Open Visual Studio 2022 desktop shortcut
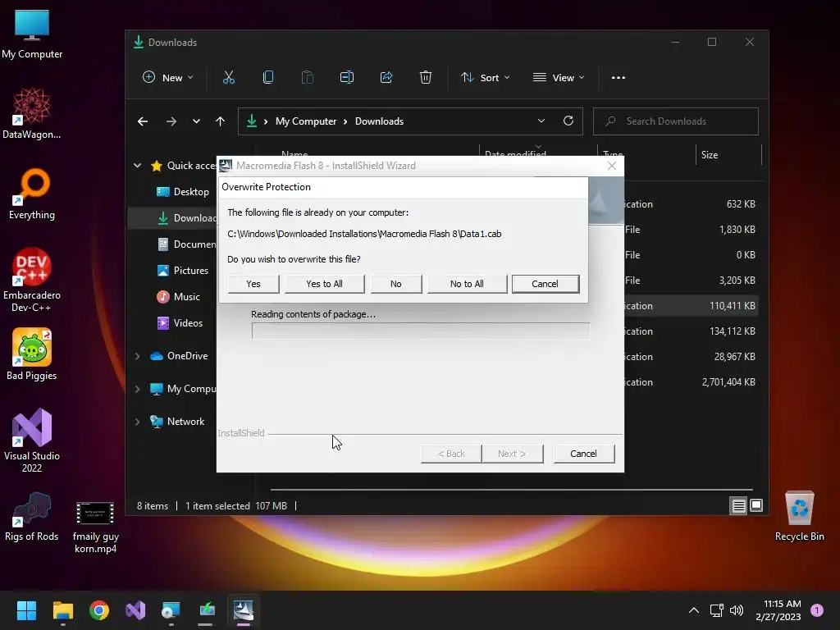The width and height of the screenshot is (840, 630). [32, 441]
